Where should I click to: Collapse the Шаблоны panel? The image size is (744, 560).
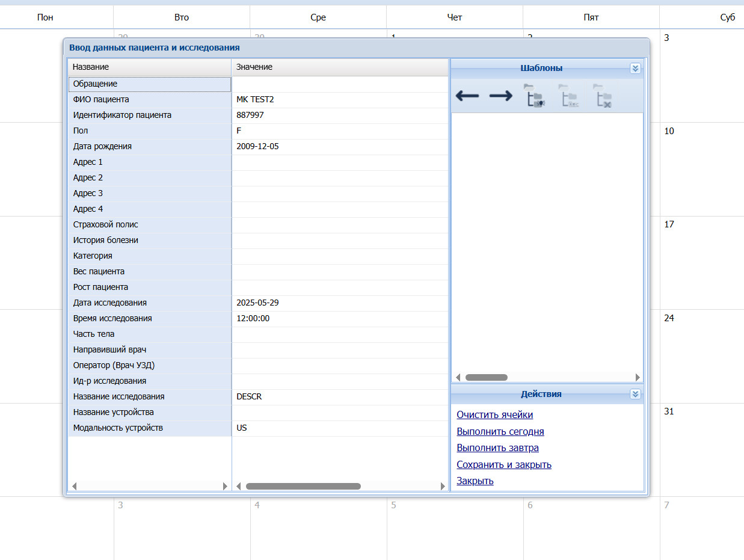pos(636,68)
